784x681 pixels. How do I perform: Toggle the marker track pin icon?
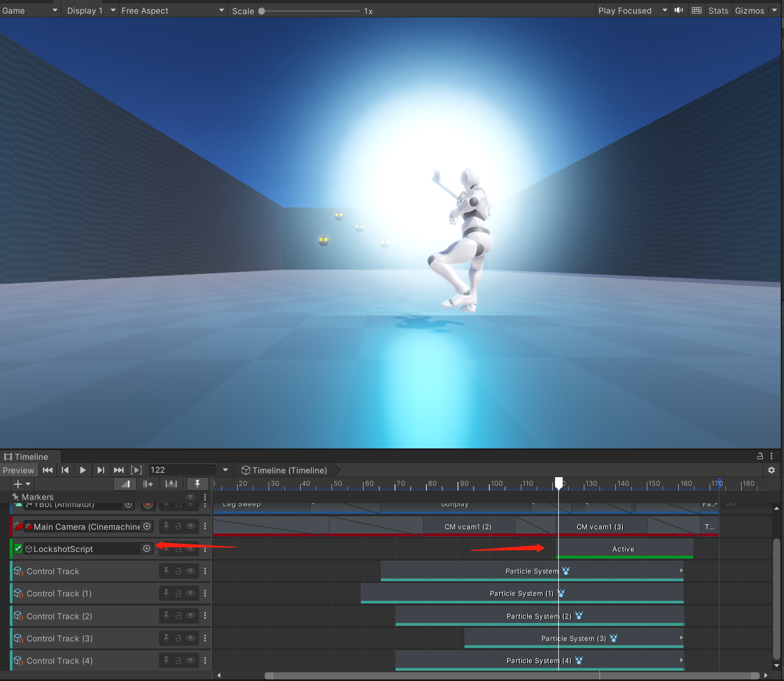coord(197,484)
